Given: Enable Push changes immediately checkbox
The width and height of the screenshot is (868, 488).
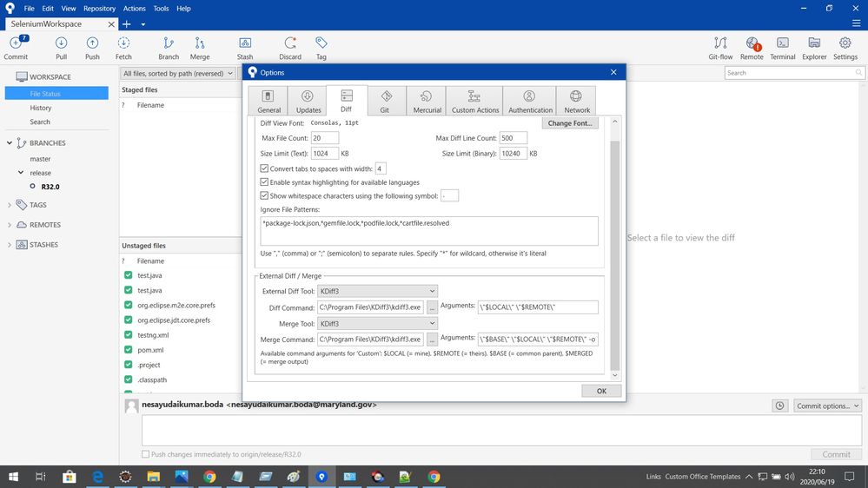Looking at the screenshot, I should point(146,454).
